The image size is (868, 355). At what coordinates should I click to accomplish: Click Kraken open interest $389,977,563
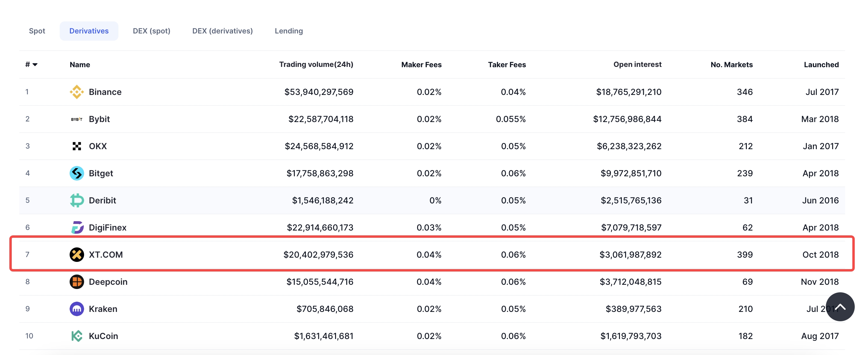[634, 309]
